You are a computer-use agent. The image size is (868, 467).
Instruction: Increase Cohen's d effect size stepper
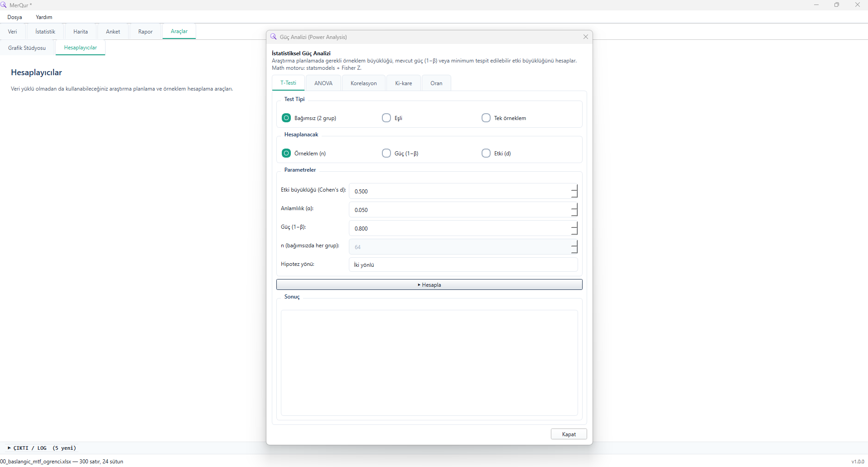[x=574, y=187]
